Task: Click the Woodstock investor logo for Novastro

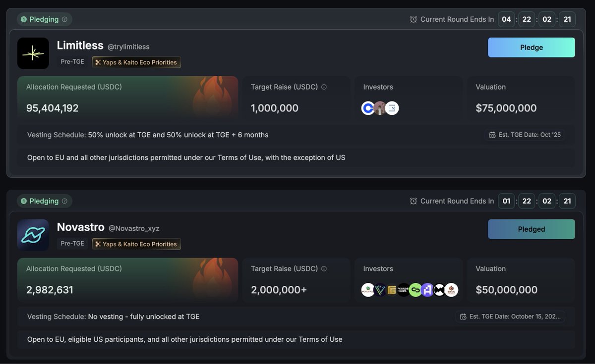Action: pyautogui.click(x=368, y=290)
